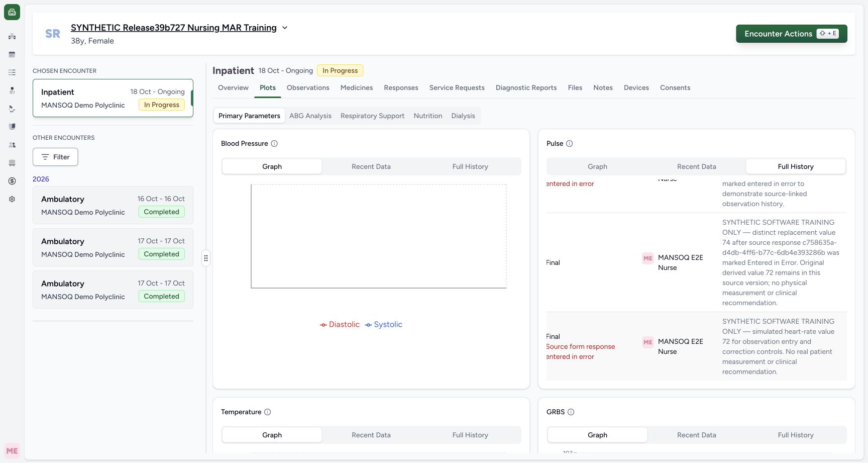Open the facility building sidebar icon
868x463 pixels.
pos(12,36)
